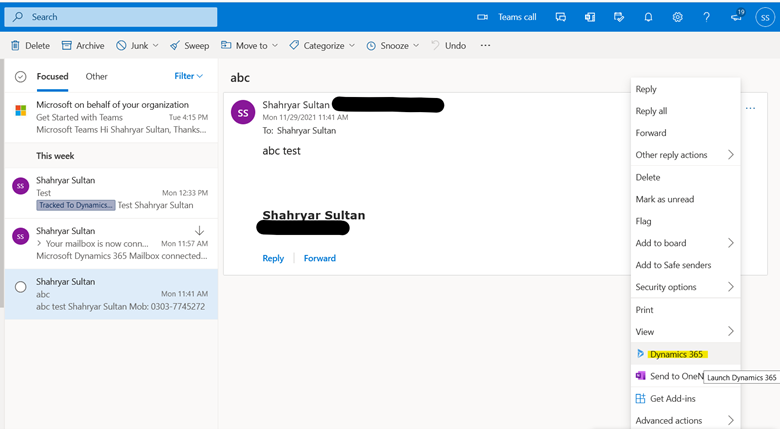Open message more actions ellipsis

pos(751,108)
